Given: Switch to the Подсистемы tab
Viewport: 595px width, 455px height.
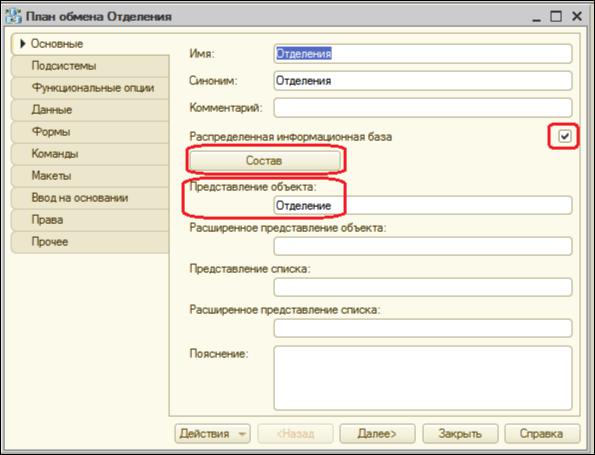Looking at the screenshot, I should (x=90, y=66).
